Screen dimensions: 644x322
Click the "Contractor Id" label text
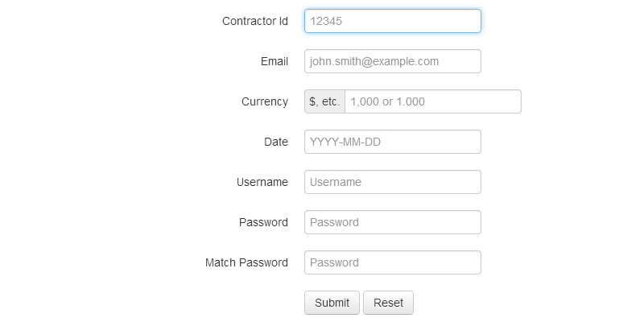tap(254, 21)
